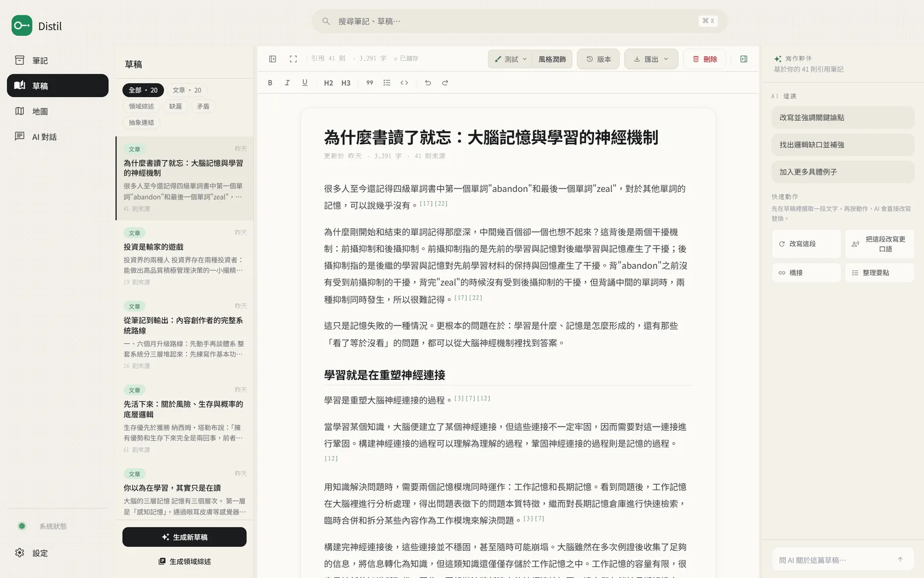Toggle the right writing-partner panel icon
This screenshot has width=924, height=578.
[x=744, y=59]
